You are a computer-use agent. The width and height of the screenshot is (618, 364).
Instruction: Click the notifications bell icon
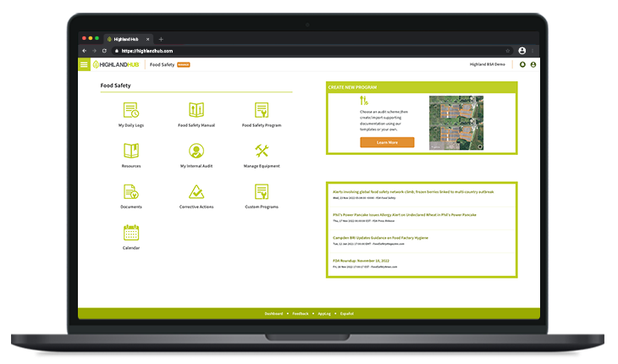(x=522, y=64)
